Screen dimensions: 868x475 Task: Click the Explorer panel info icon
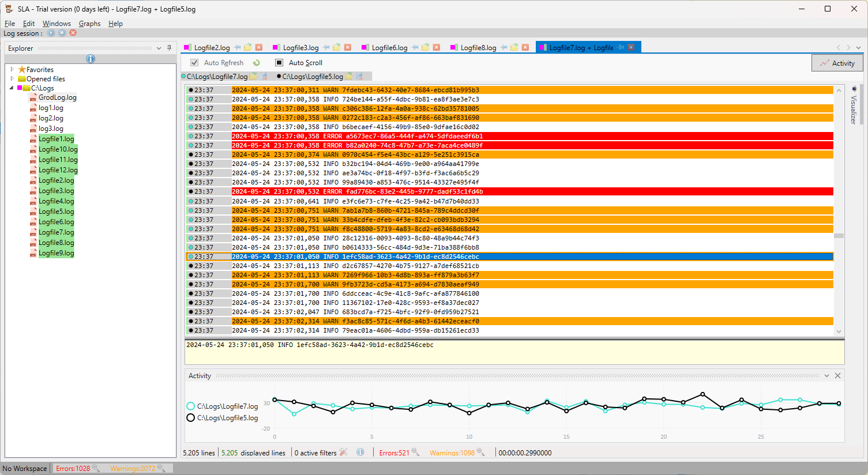[x=91, y=59]
